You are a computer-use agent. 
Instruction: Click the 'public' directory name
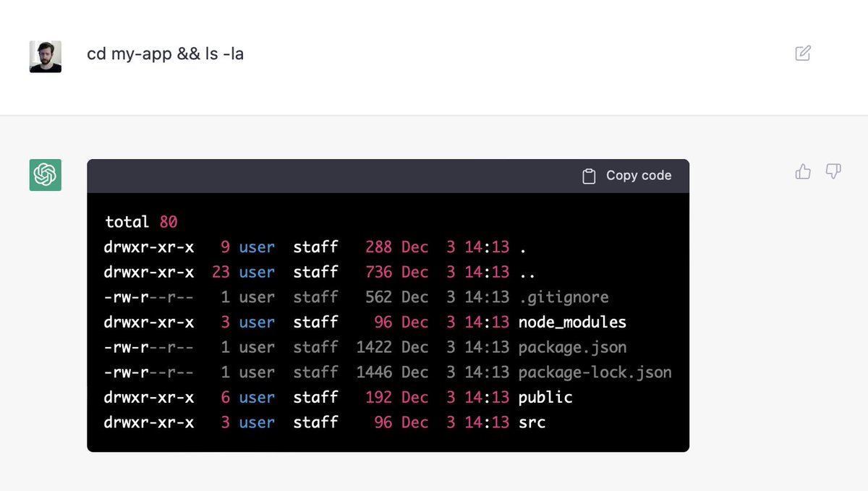click(545, 398)
